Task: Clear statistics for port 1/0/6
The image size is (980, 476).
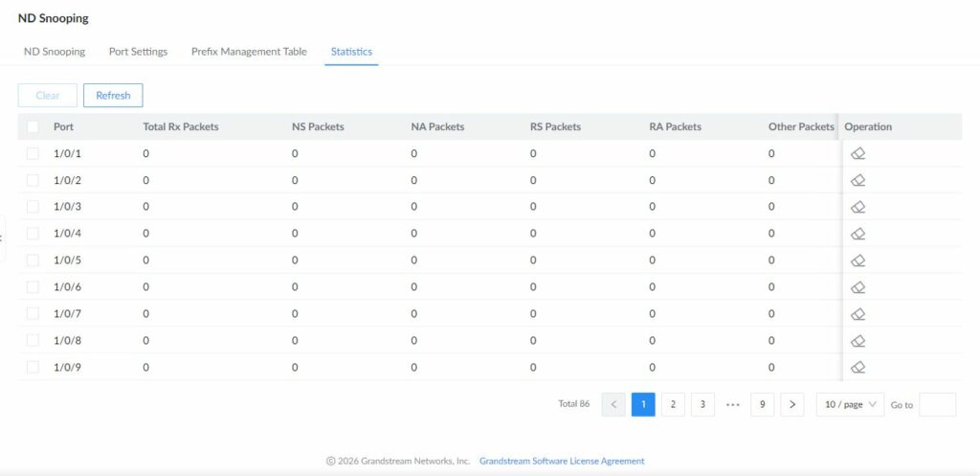Action: click(858, 287)
